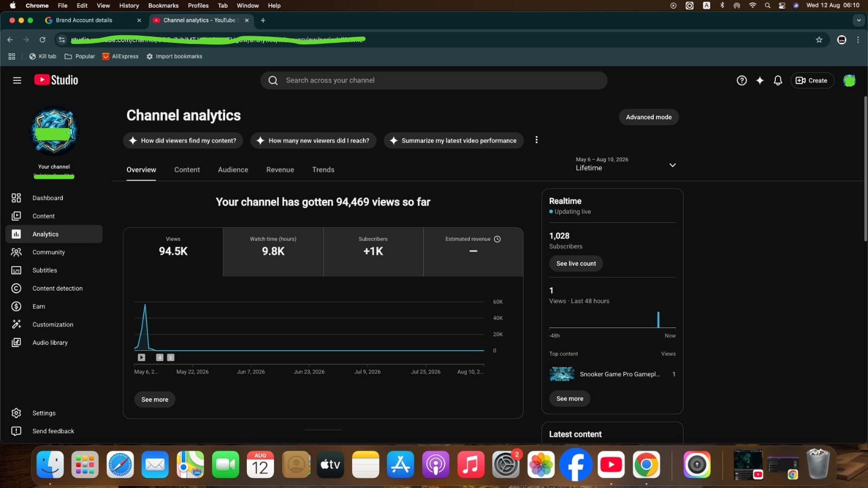Switch to Brand Account details browser tab

point(93,20)
